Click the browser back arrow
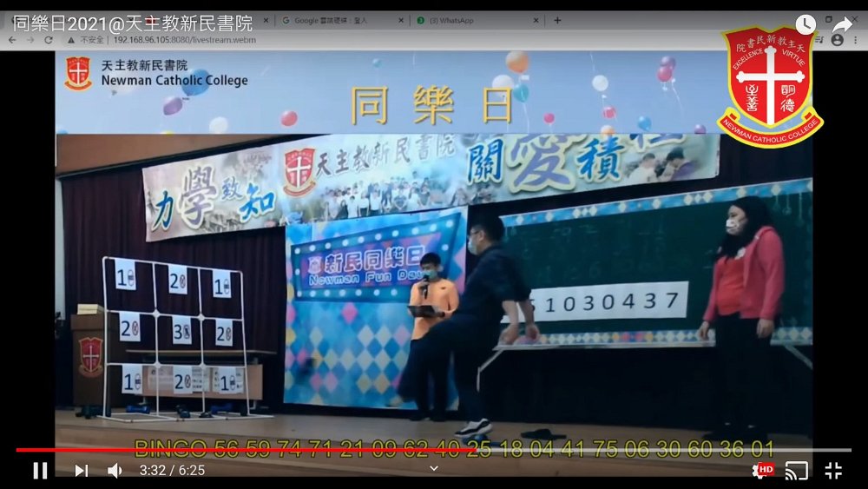Screen dimensions: 868x489 12,40
